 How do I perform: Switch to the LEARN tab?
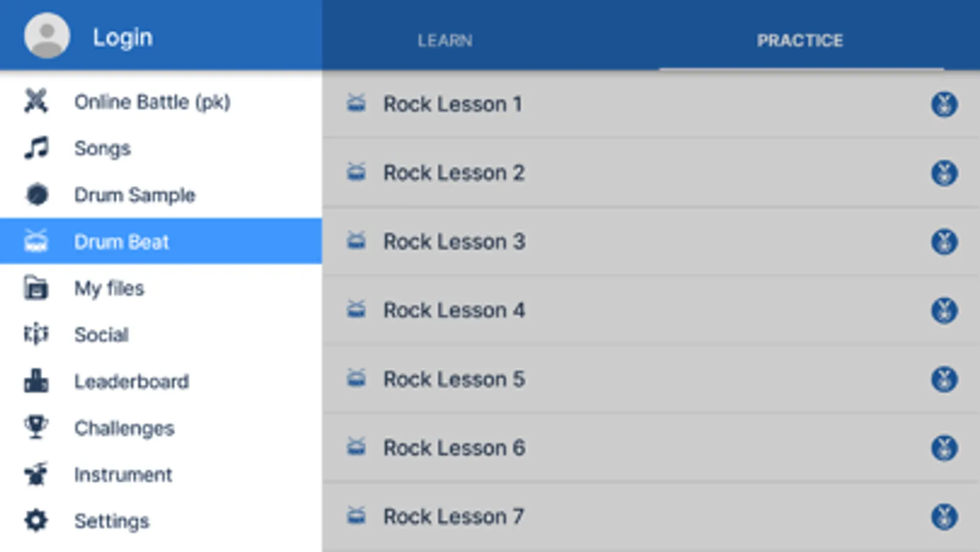pos(445,40)
